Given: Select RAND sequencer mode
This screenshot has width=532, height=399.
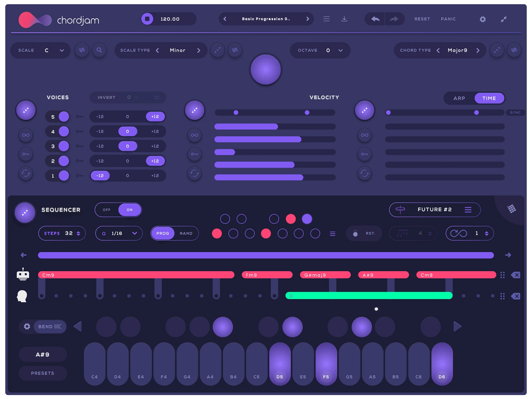Looking at the screenshot, I should click(186, 233).
